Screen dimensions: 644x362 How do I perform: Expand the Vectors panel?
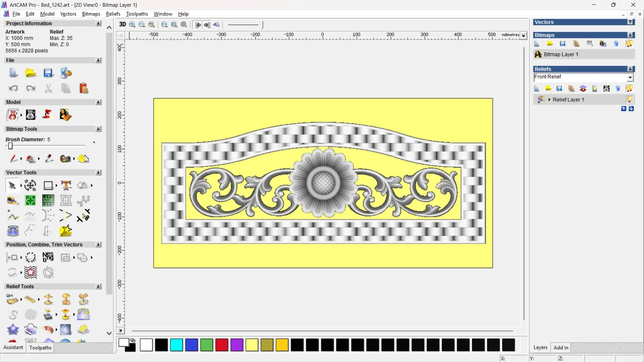tap(631, 22)
